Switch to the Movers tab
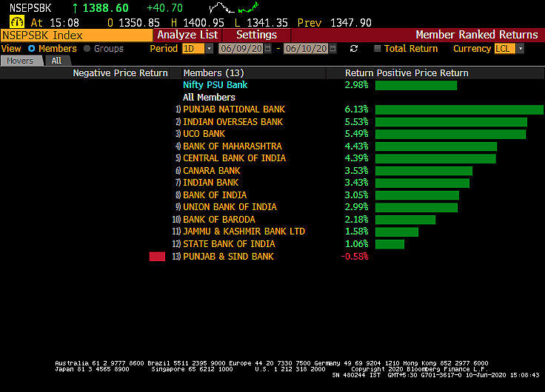 tap(21, 61)
